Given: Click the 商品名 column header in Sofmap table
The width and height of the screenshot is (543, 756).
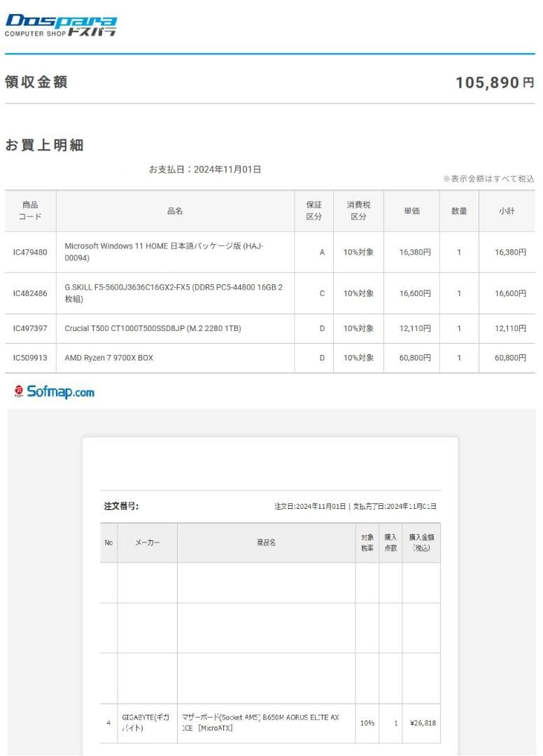Looking at the screenshot, I should pyautogui.click(x=266, y=542).
